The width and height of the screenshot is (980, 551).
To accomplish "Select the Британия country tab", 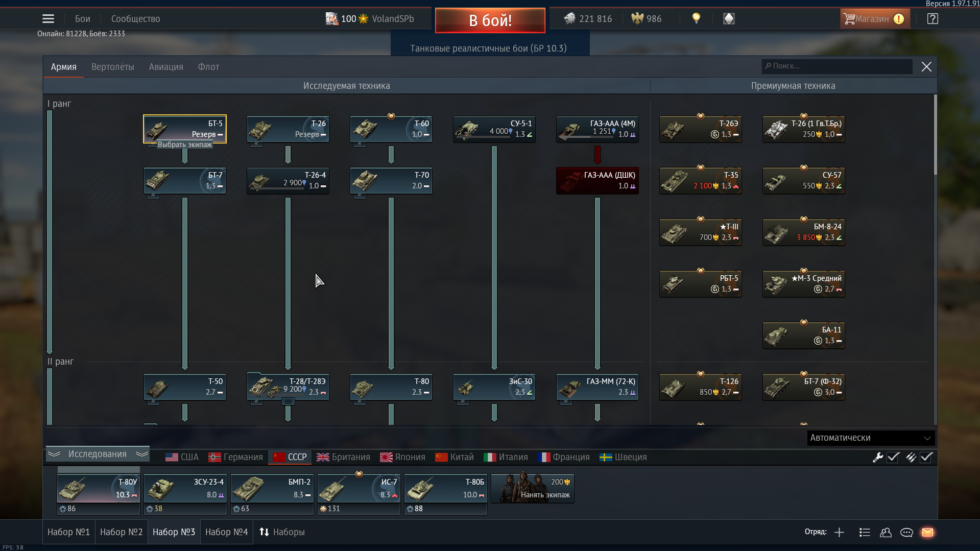I will point(343,457).
